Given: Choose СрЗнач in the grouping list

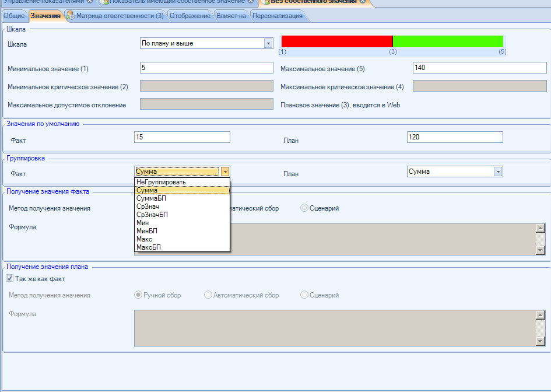Looking at the screenshot, I should [148, 206].
